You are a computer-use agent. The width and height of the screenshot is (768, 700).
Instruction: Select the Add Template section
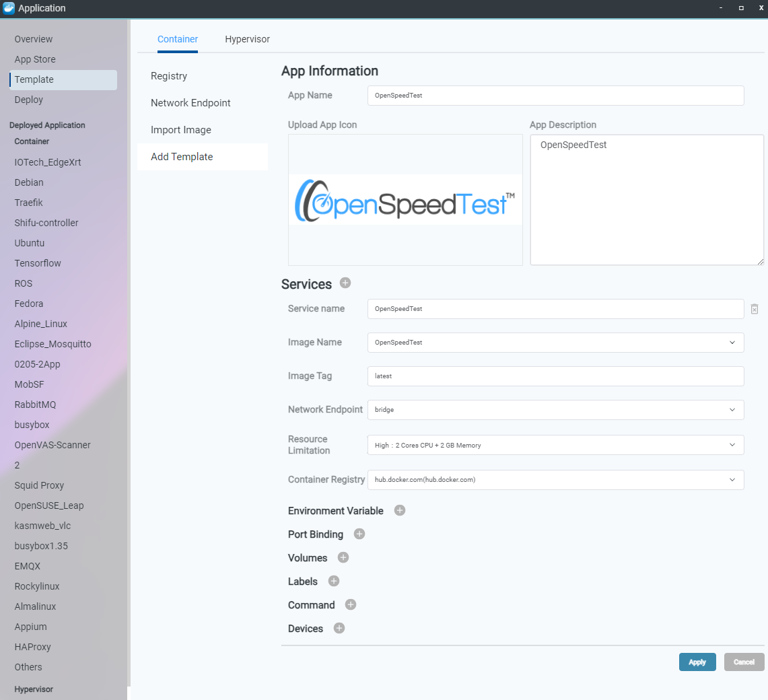click(x=203, y=157)
